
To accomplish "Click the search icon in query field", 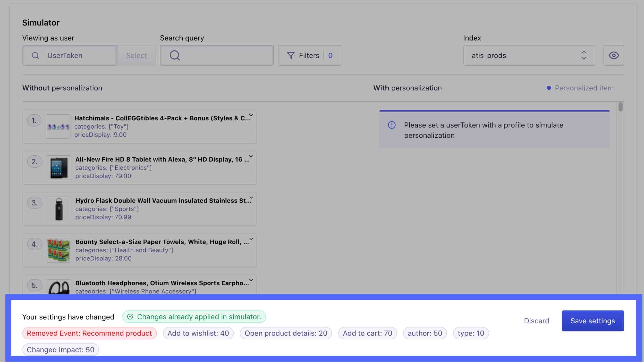I will (x=174, y=55).
